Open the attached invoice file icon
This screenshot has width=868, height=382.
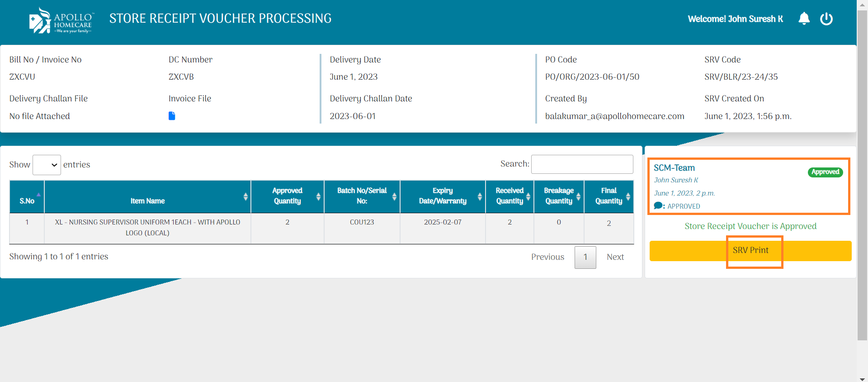172,116
